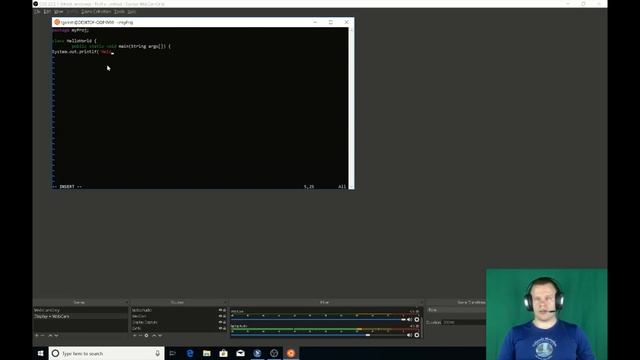Viewport: 640px width, 360px height.
Task: Mute the lower mixer channel speaker
Action: click(409, 335)
